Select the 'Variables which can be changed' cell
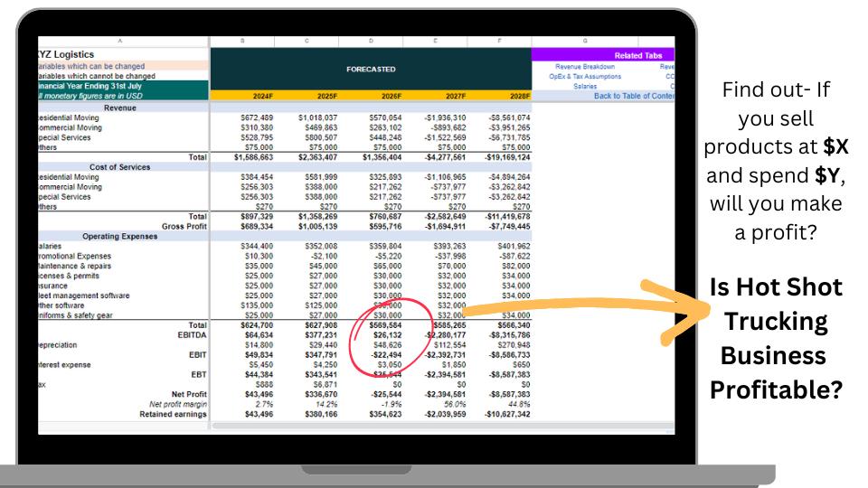The image size is (868, 488). [x=123, y=66]
